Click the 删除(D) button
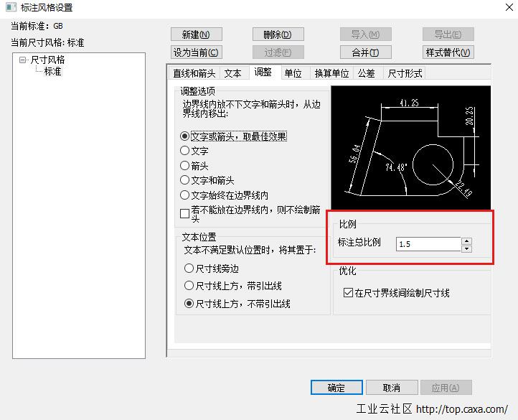Image resolution: width=518 pixels, height=420 pixels. click(278, 34)
